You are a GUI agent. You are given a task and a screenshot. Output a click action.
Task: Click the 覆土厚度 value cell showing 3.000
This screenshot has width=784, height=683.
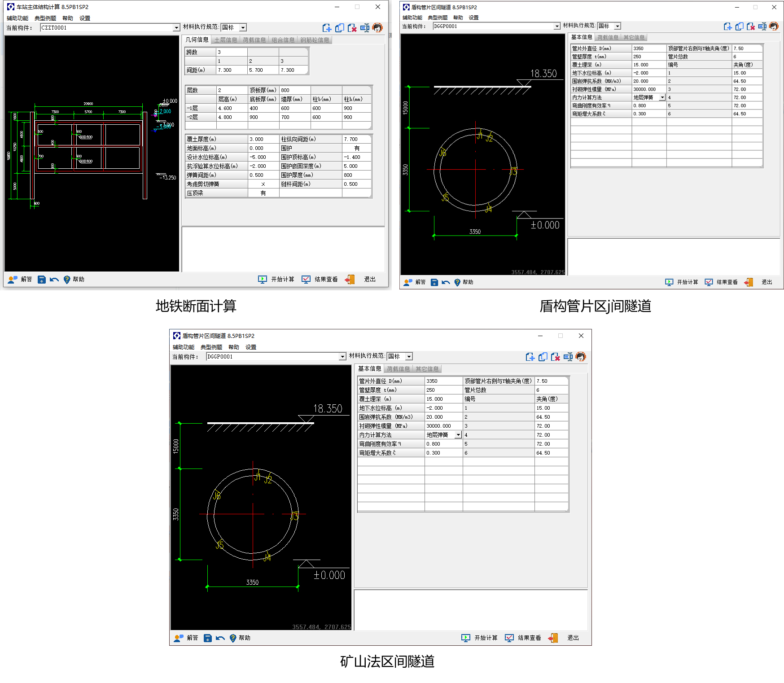pos(263,139)
